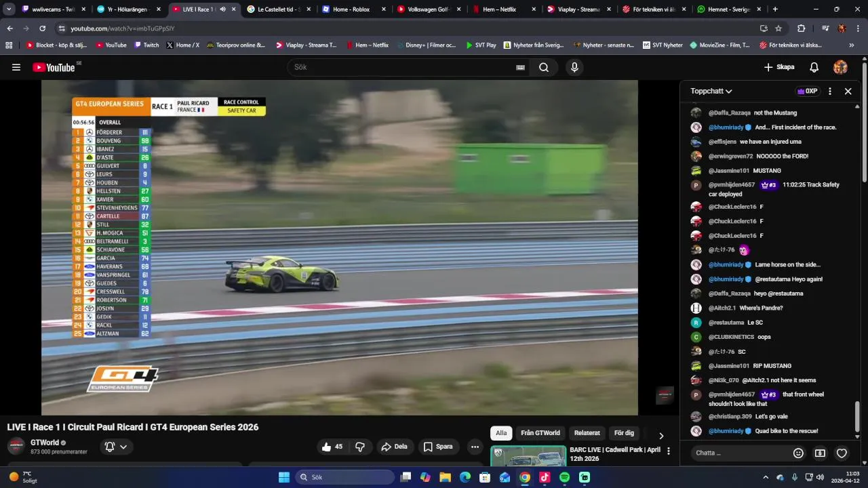Expand notification preference dropdown for GTWorld
Viewport: 868px width, 488px height.
123,447
